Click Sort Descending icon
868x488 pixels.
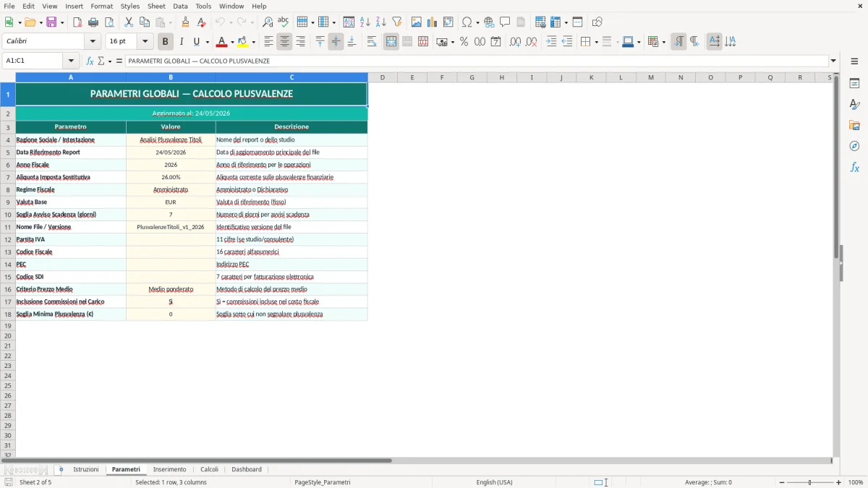(381, 22)
